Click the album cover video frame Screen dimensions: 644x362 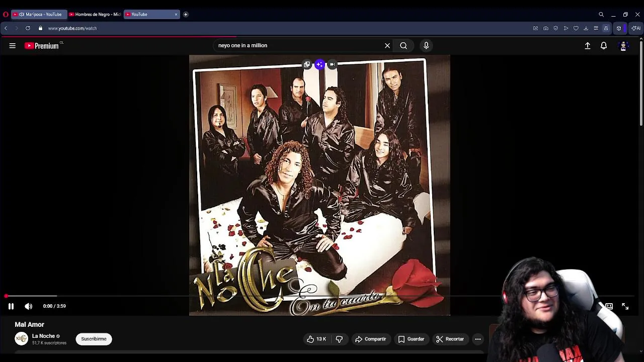[x=319, y=186]
